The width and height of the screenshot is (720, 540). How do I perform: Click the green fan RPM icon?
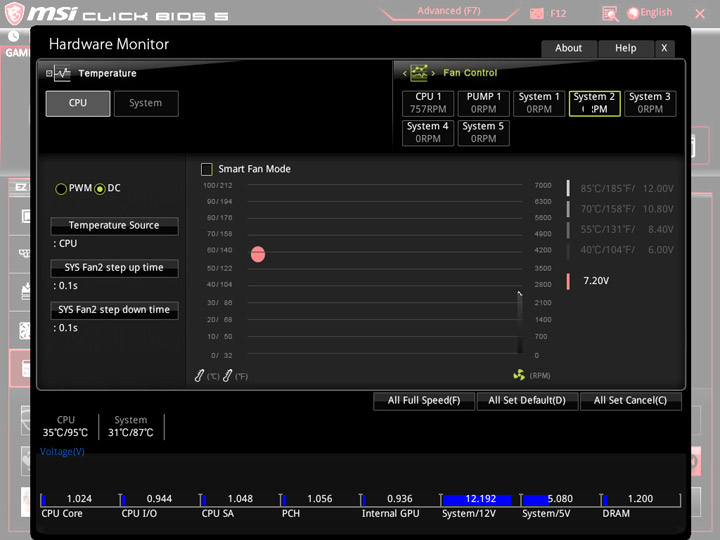click(x=519, y=375)
